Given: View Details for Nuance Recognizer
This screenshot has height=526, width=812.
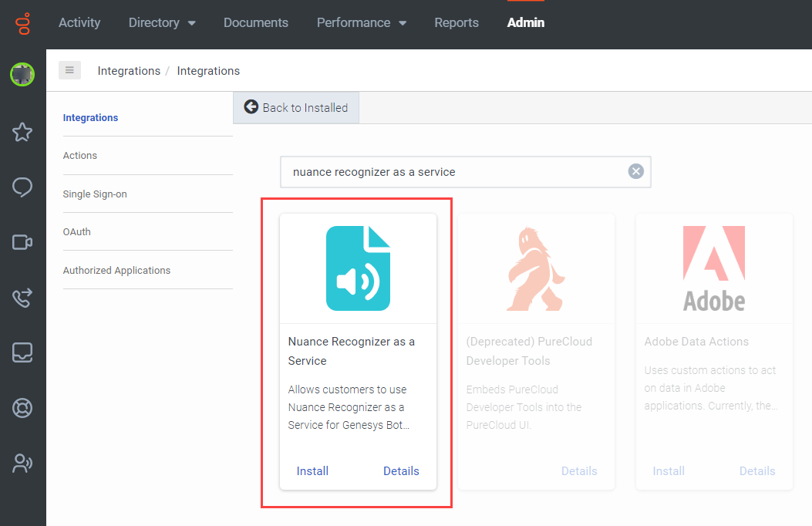Looking at the screenshot, I should 401,470.
